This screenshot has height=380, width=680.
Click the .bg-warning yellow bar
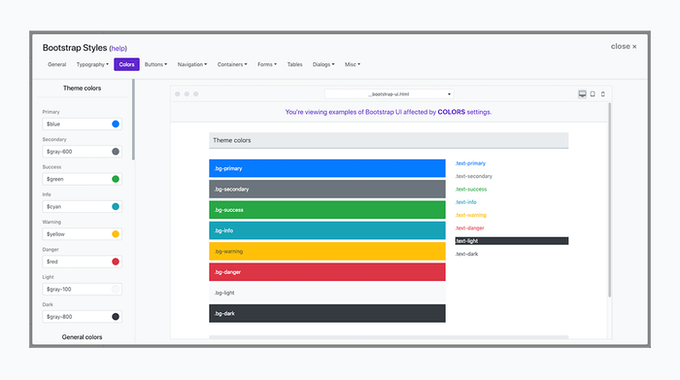pyautogui.click(x=327, y=251)
